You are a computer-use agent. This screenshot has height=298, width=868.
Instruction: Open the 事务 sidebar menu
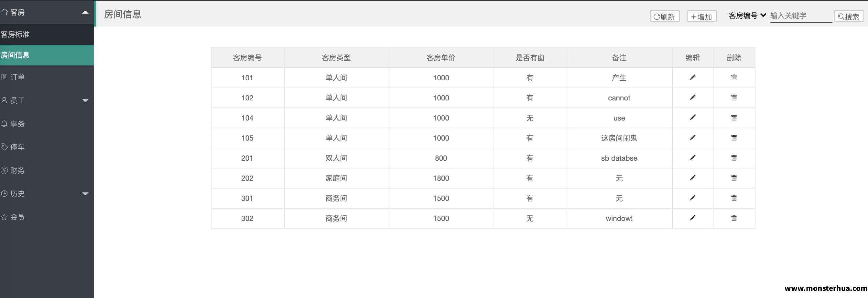(47, 124)
